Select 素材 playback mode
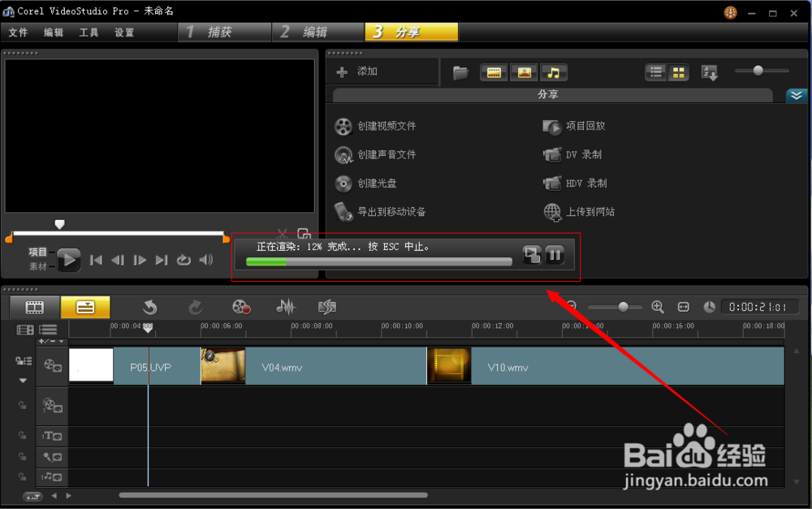This screenshot has width=812, height=509. tap(37, 266)
